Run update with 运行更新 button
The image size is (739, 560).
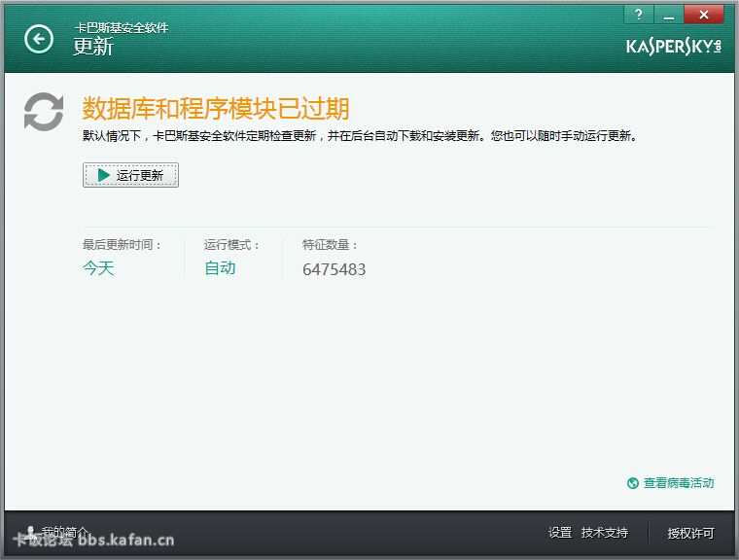(130, 175)
